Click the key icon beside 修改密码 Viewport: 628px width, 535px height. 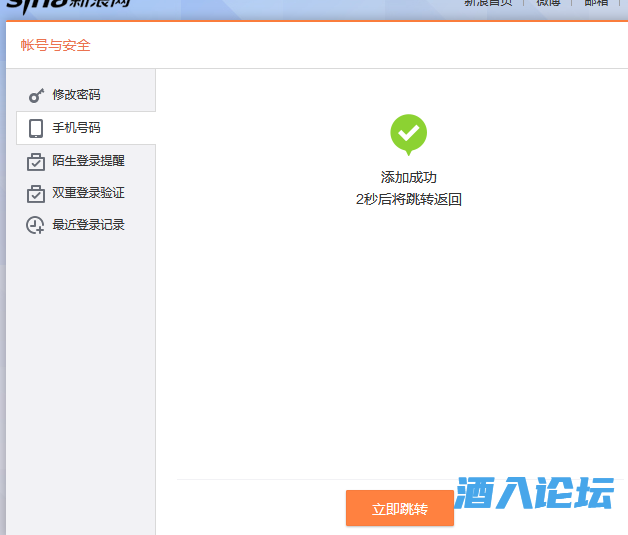point(36,96)
